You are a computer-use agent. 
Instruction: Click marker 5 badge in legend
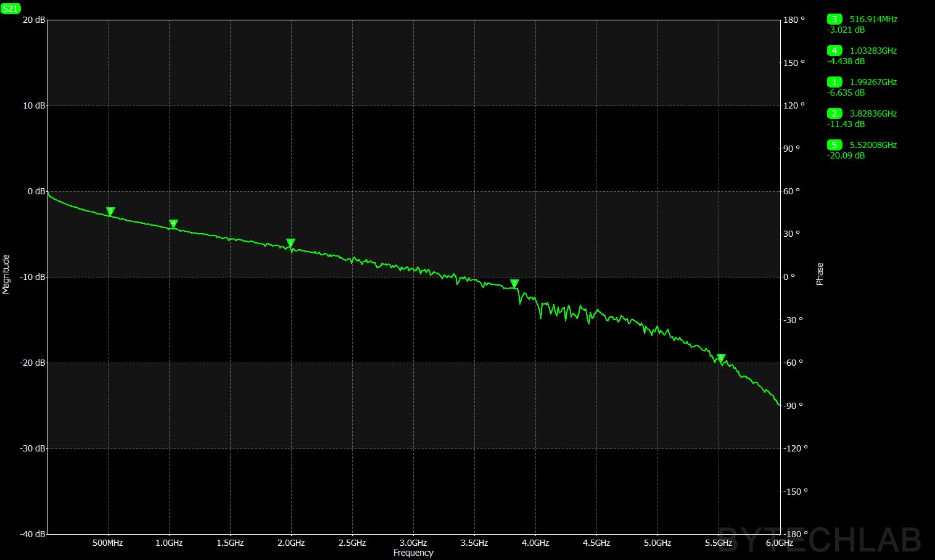(834, 145)
